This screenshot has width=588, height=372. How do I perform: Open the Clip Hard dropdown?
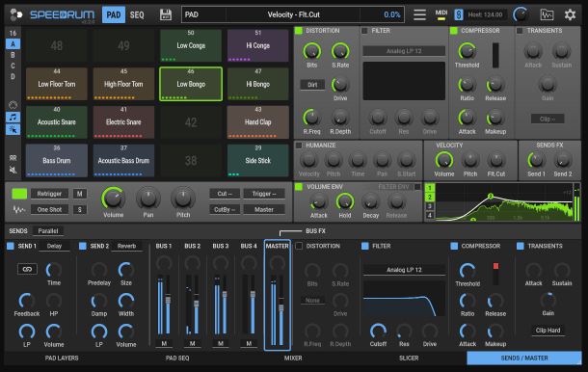coord(548,330)
